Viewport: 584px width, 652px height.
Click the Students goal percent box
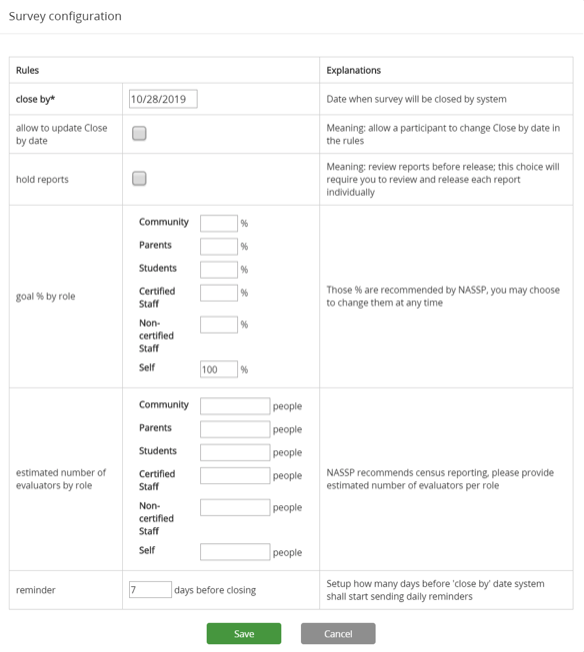219,269
